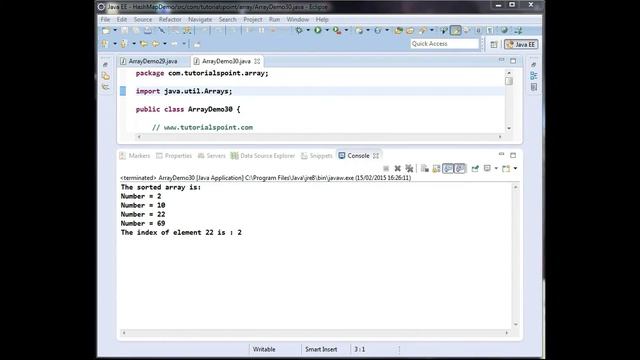Expand Open Console dropdown arrow
This screenshot has height=360, width=640.
[515, 168]
